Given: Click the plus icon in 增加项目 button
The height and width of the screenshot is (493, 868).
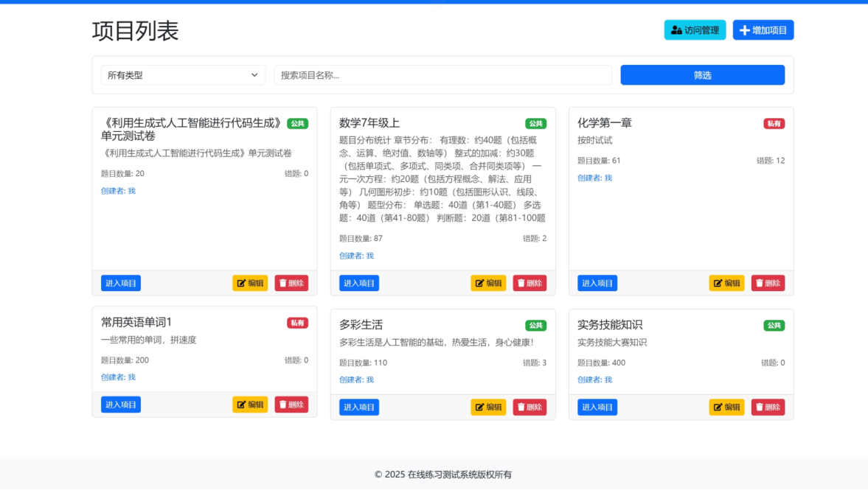Looking at the screenshot, I should click(x=744, y=30).
